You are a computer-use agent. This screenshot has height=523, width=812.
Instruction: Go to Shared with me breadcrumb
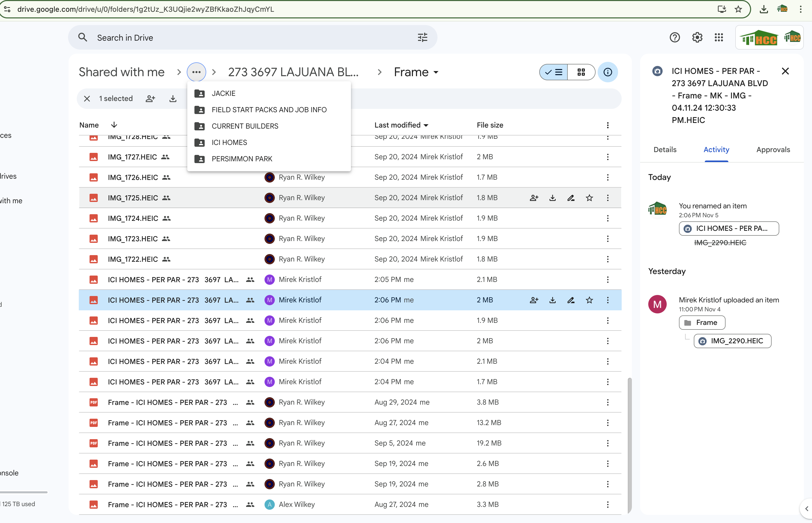pos(122,72)
